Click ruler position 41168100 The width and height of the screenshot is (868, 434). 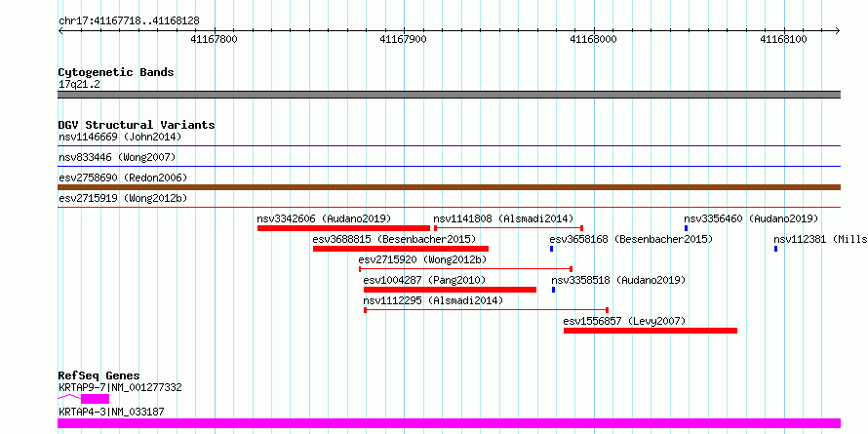[783, 39]
